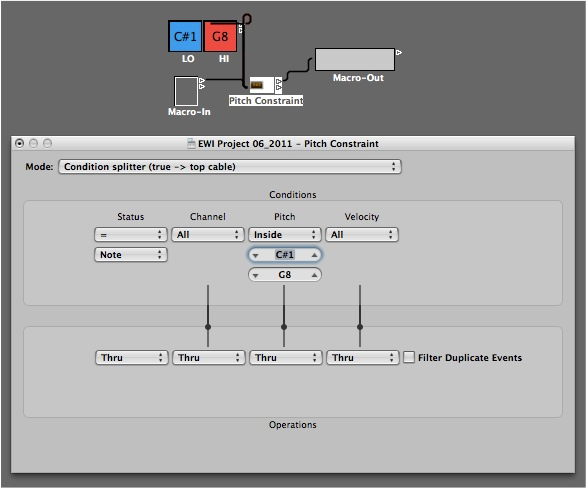Open the Velocity condition All dropdown
The width and height of the screenshot is (586, 489).
click(362, 234)
